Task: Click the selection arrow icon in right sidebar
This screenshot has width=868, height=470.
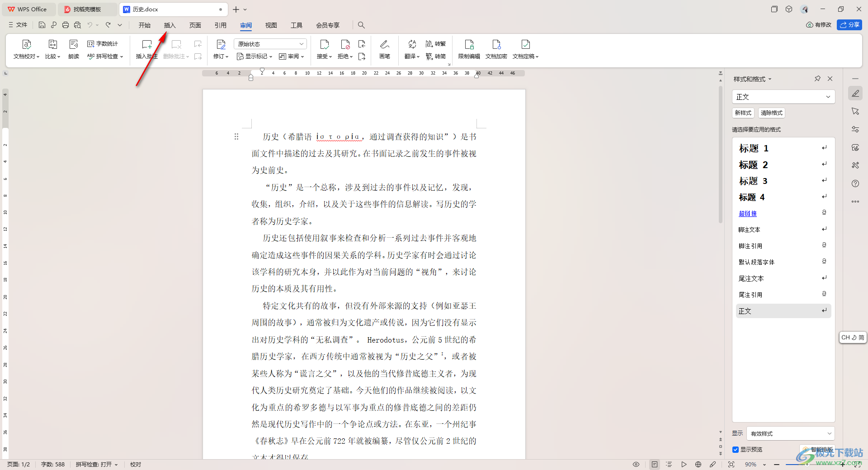Action: pyautogui.click(x=855, y=111)
